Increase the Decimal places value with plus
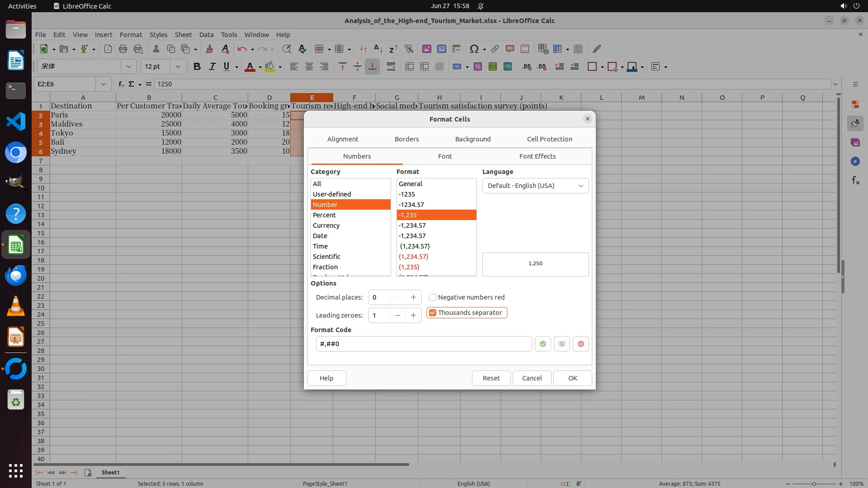The height and width of the screenshot is (488, 868). click(x=413, y=297)
